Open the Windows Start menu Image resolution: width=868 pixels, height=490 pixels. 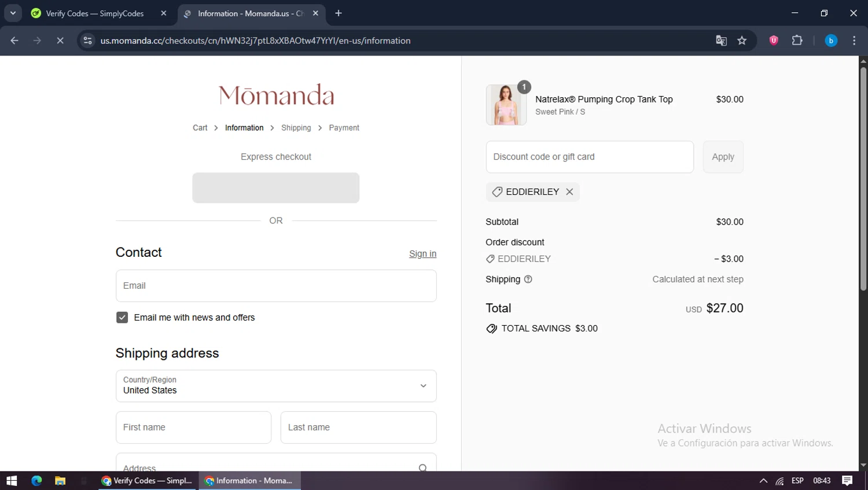12,481
